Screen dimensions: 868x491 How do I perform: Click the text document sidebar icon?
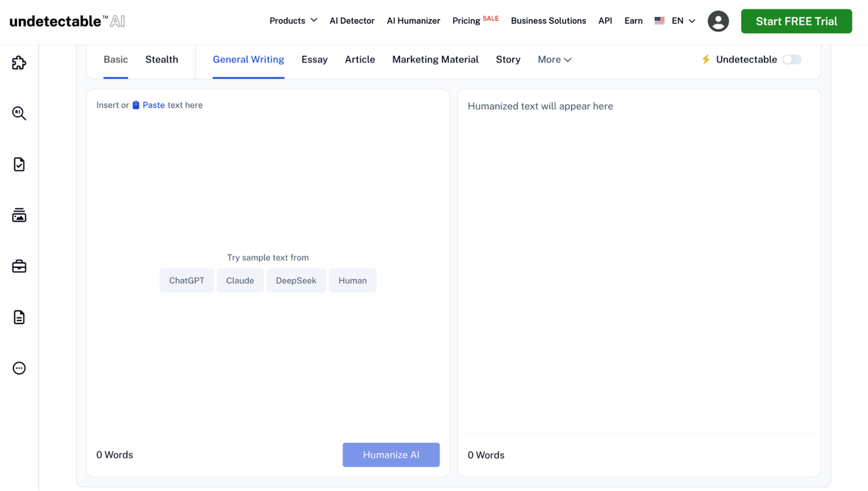coord(19,317)
